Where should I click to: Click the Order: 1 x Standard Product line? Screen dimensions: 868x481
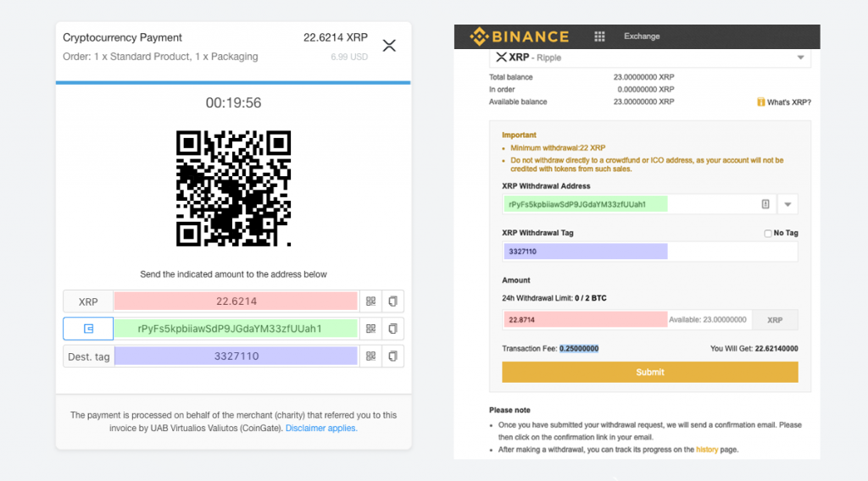(x=160, y=57)
